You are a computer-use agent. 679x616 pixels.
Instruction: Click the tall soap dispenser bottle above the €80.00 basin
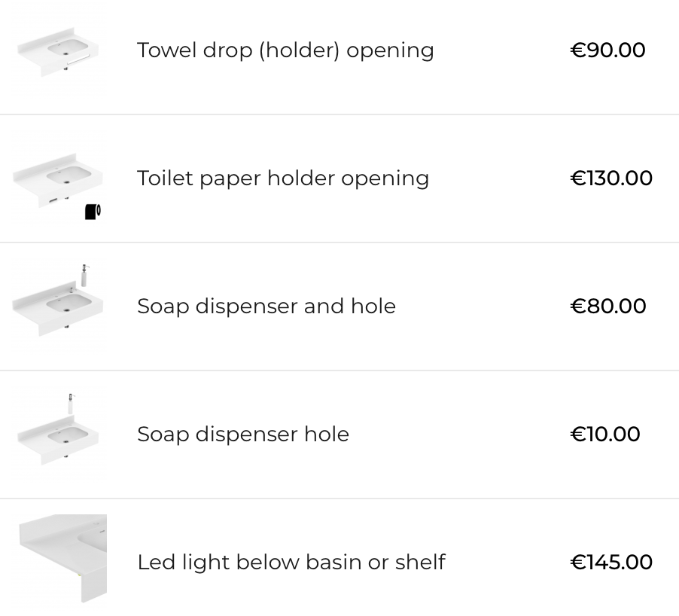click(84, 274)
